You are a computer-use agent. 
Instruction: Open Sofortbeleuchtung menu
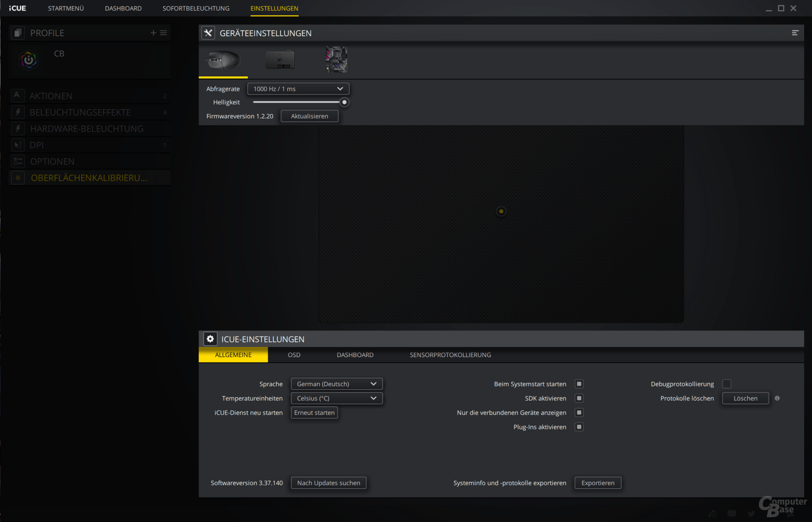[x=196, y=8]
